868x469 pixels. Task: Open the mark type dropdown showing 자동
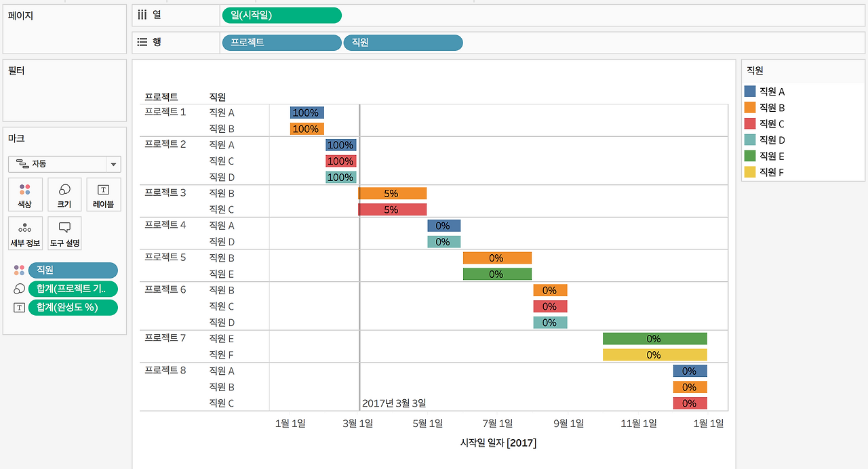tap(64, 164)
